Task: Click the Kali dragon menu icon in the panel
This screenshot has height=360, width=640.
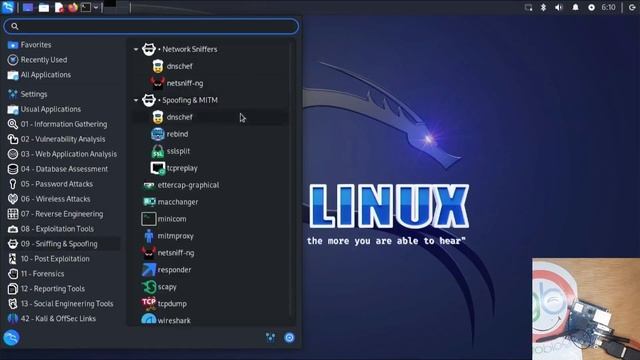Action: point(8,7)
